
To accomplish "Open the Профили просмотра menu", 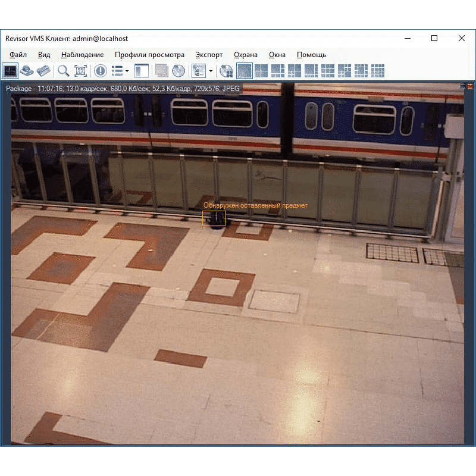I will pyautogui.click(x=149, y=55).
